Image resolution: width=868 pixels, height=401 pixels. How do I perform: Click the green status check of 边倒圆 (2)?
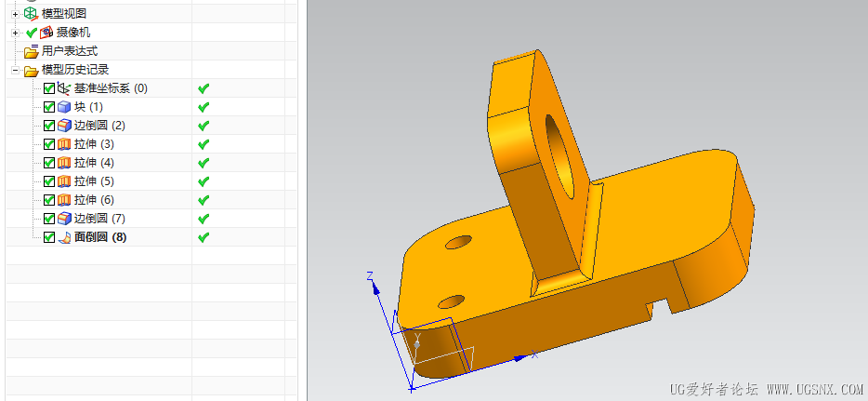pyautogui.click(x=204, y=126)
